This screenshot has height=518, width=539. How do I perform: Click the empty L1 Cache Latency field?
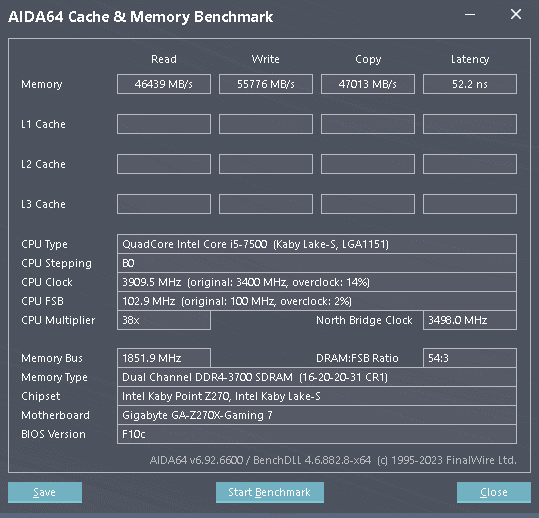[x=470, y=124]
